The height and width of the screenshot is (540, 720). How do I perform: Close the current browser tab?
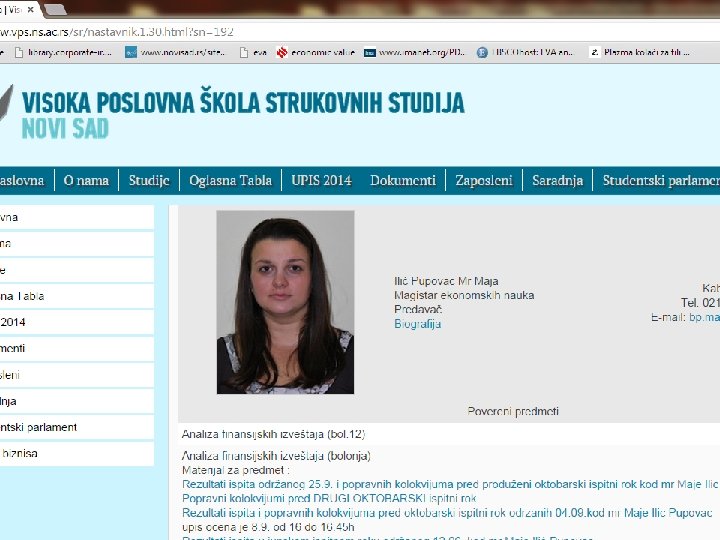(30, 9)
